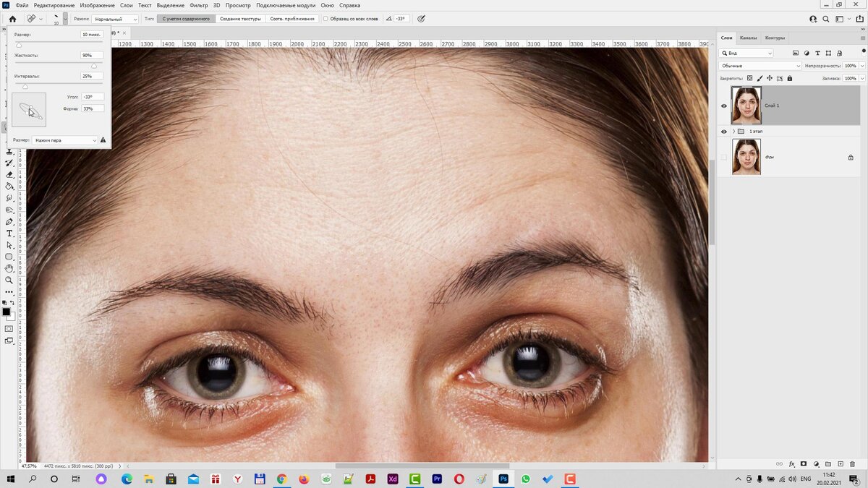The height and width of the screenshot is (488, 868).
Task: Filter layers by adjustment layer icon
Action: click(807, 53)
